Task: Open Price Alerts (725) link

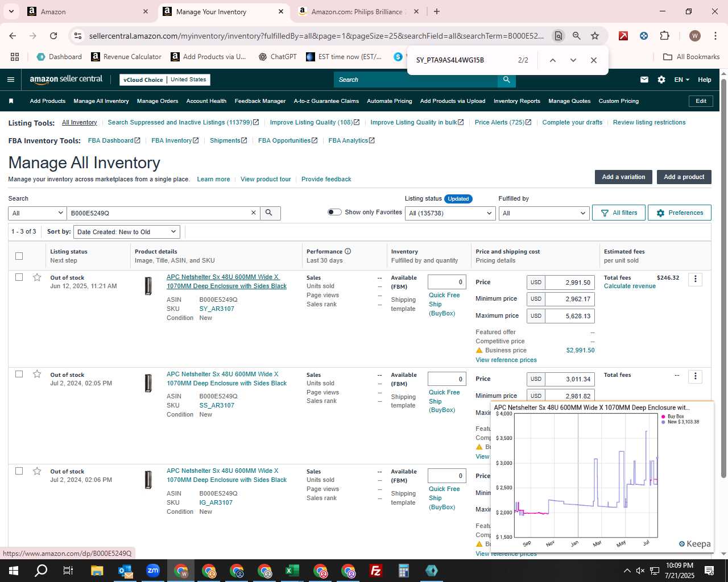Action: [x=503, y=122]
